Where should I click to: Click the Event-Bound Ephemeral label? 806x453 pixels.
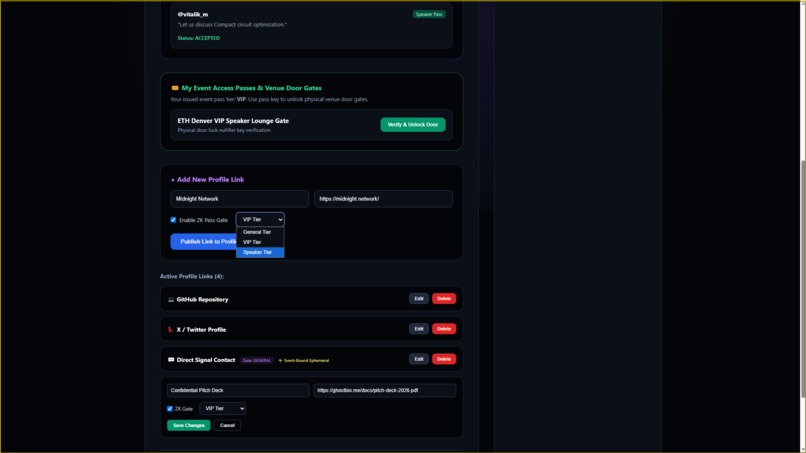click(304, 360)
